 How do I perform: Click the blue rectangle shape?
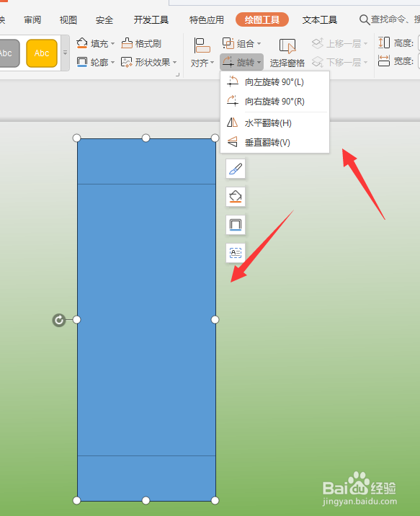click(x=146, y=320)
